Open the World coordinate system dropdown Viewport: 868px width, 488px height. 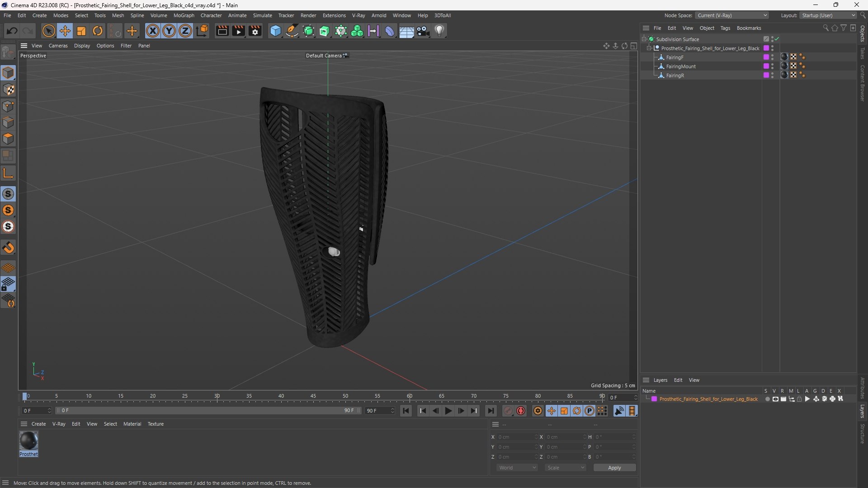point(517,468)
